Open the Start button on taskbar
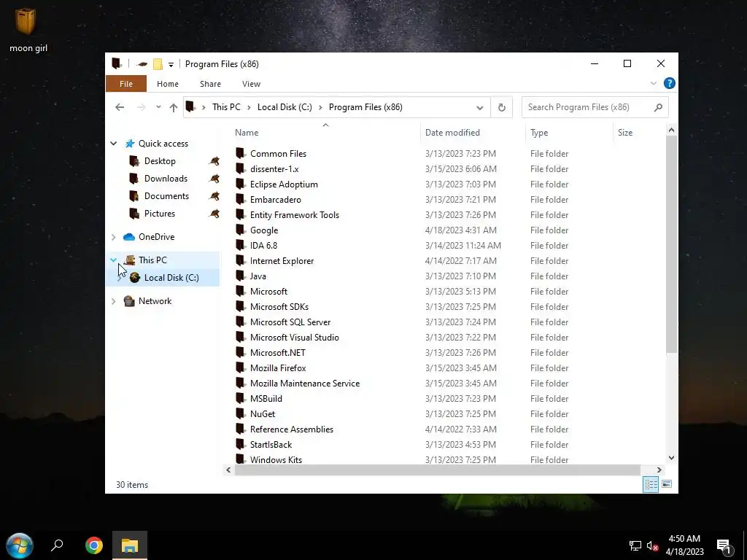Image resolution: width=747 pixels, height=560 pixels. [x=20, y=545]
